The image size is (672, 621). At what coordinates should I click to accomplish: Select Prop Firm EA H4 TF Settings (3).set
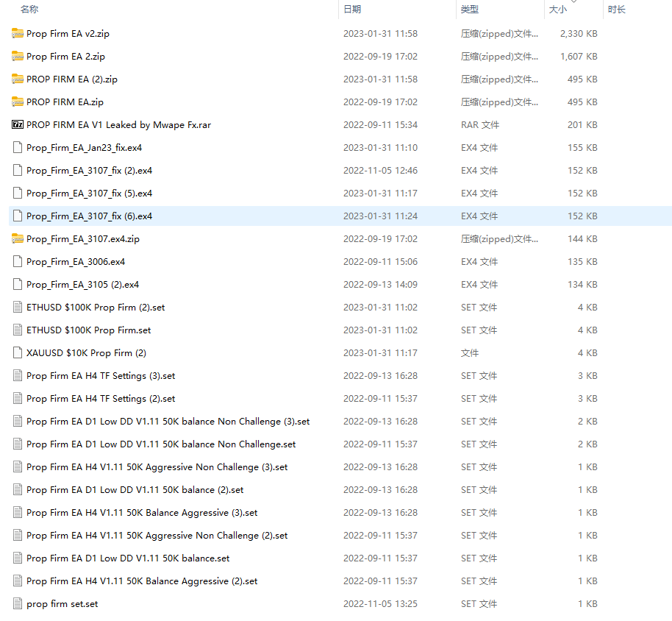(x=101, y=375)
